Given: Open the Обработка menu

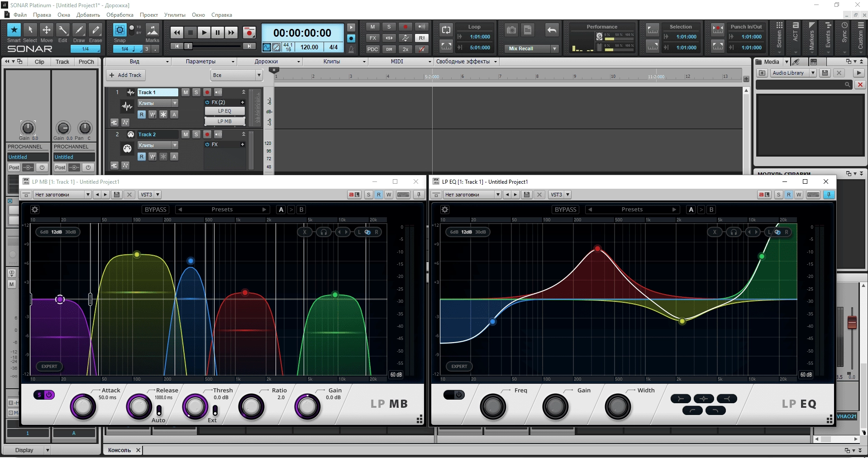Looking at the screenshot, I should coord(120,15).
